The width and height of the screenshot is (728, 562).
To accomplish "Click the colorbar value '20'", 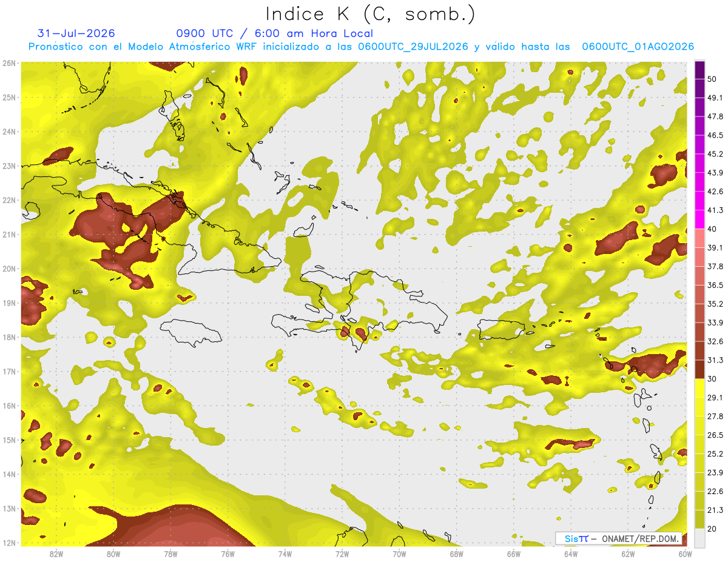I will (x=713, y=529).
